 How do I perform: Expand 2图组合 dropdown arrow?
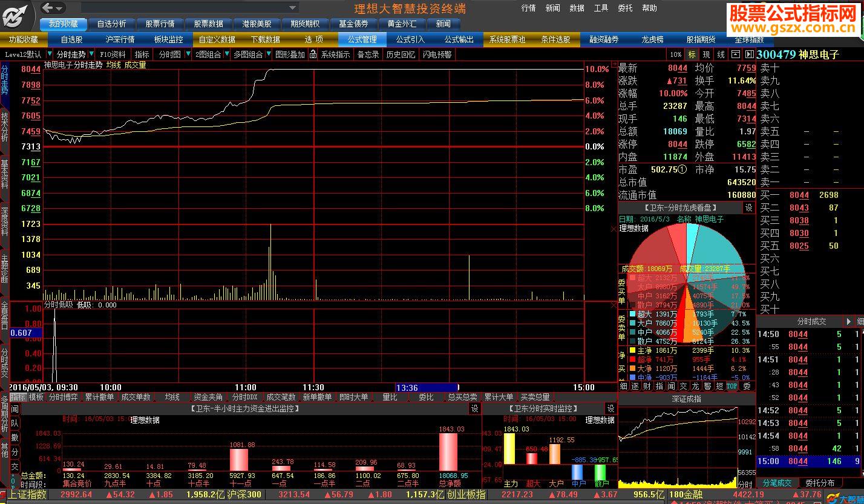tap(227, 54)
